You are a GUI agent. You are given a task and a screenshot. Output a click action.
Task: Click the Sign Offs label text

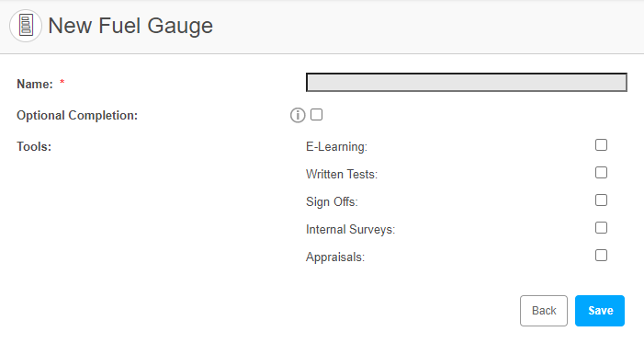pos(332,201)
